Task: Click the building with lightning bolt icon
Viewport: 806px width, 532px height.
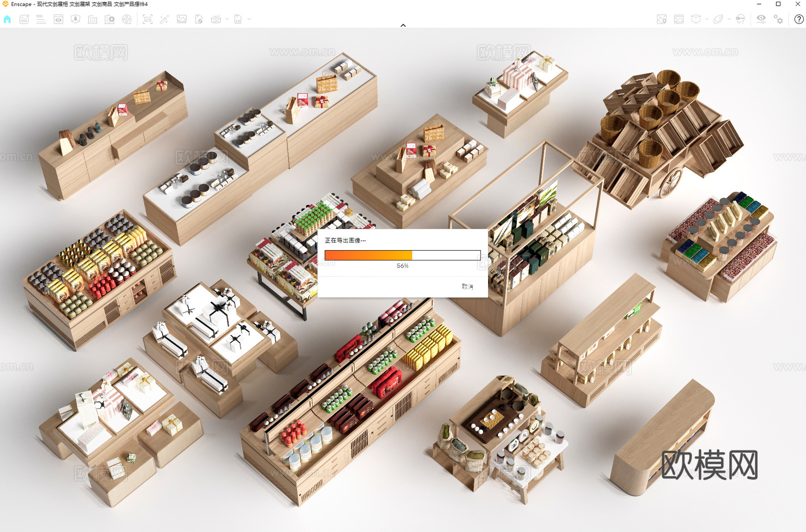Action: (x=110, y=19)
